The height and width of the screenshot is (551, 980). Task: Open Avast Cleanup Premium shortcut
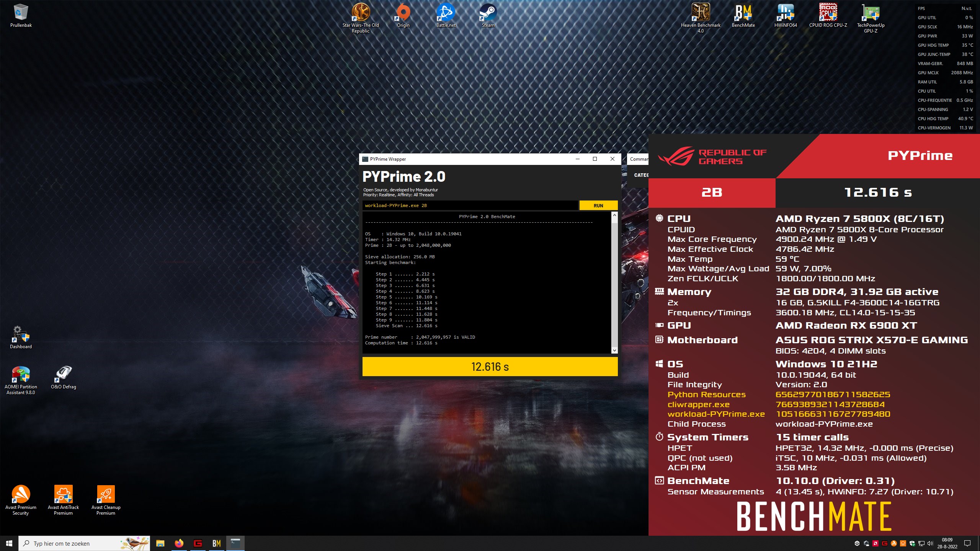pos(106,500)
